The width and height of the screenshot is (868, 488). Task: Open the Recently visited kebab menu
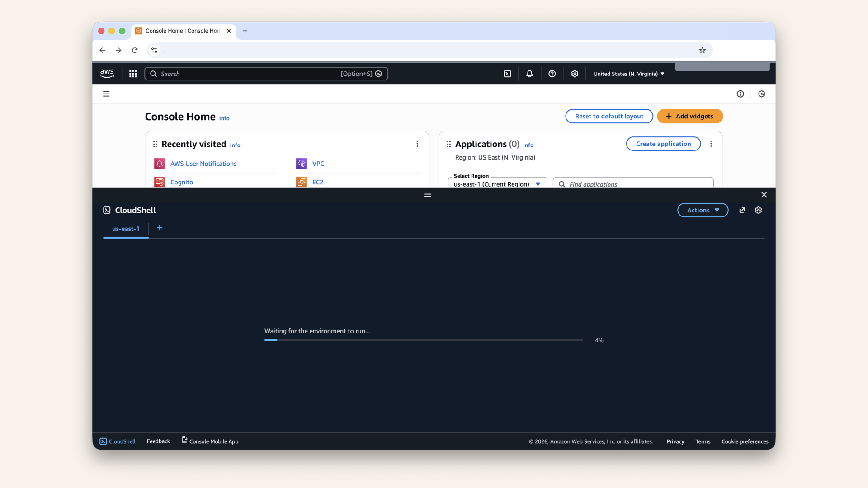417,144
